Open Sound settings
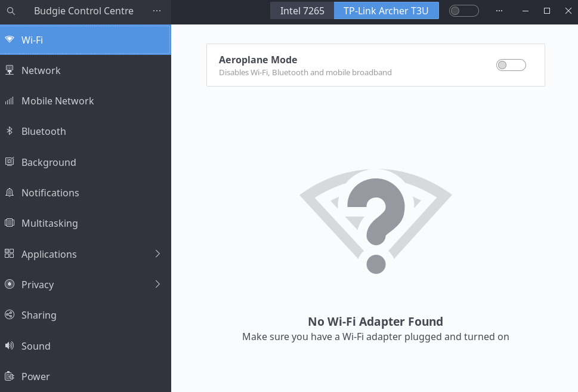 [x=85, y=345]
